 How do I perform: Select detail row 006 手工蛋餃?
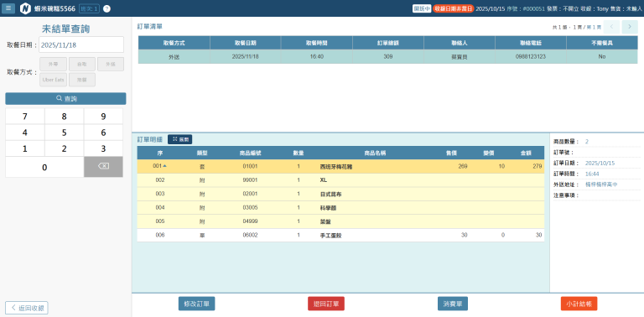[x=340, y=236]
